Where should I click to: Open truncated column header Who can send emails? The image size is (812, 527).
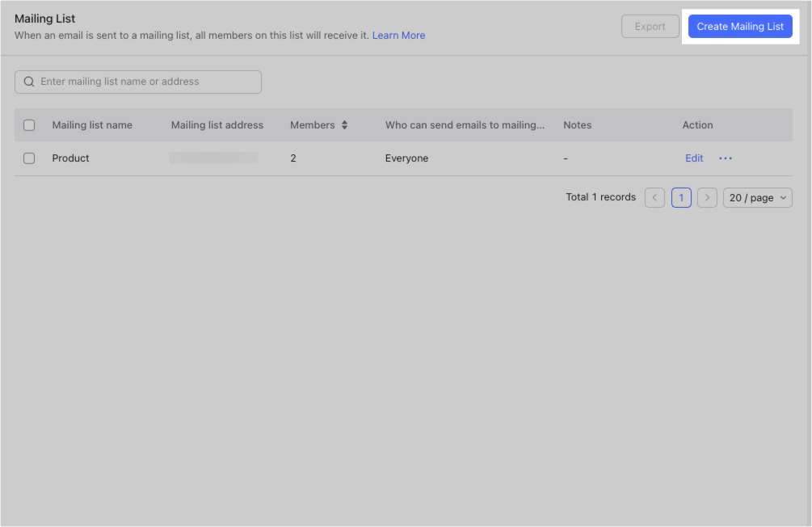[465, 124]
